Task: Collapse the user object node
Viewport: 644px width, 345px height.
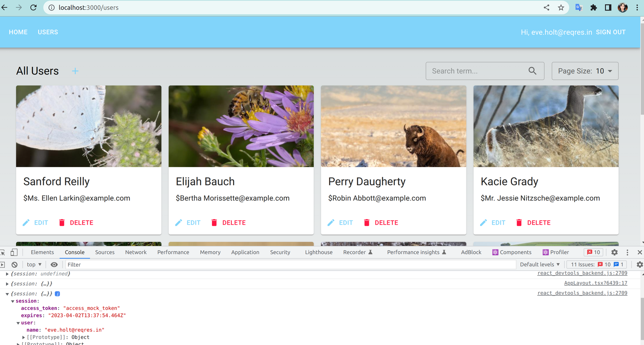Action: pos(18,323)
